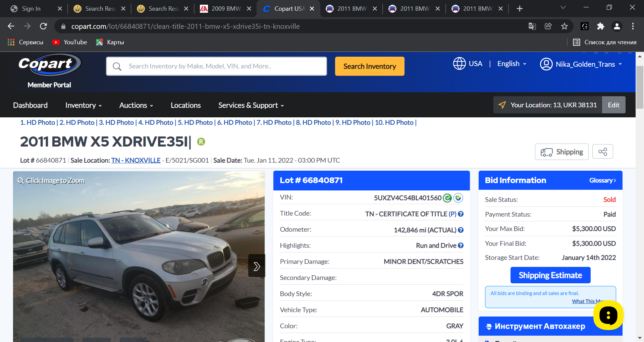Open the yellow chat widget icon
Viewport: 644px width, 342px height.
tap(608, 315)
